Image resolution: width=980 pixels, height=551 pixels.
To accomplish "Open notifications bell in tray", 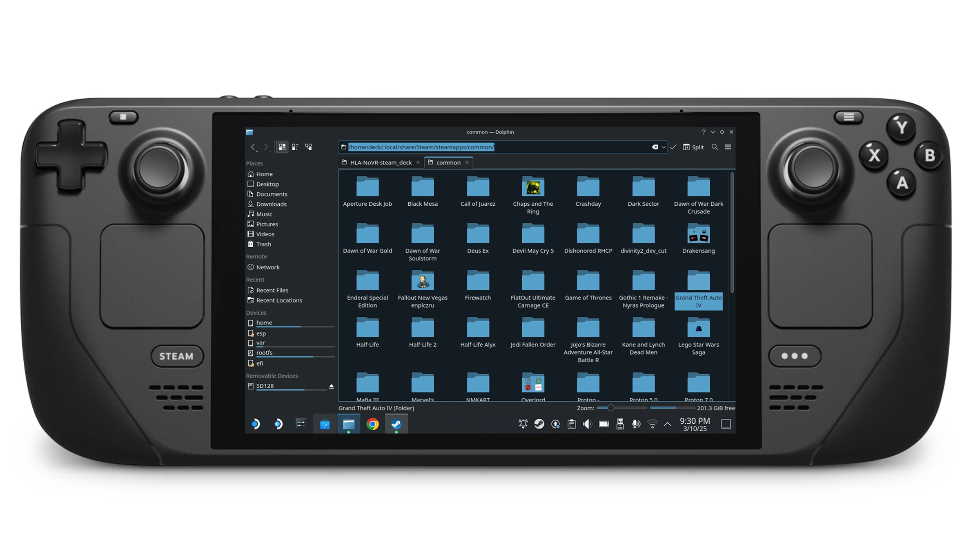I will [523, 424].
